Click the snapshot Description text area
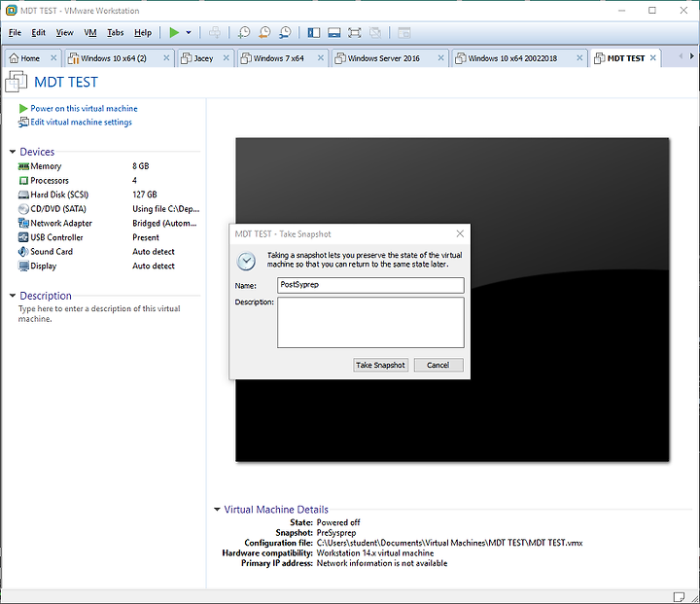The width and height of the screenshot is (700, 604). (x=370, y=323)
